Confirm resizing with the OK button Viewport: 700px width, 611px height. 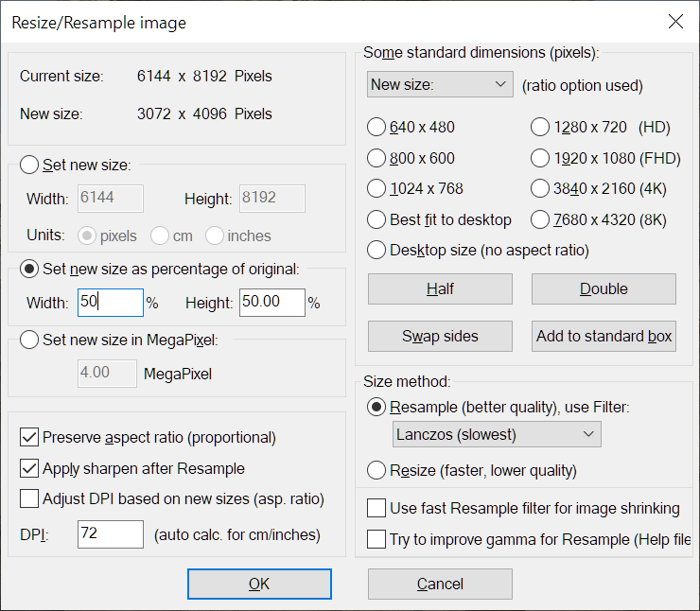259,585
